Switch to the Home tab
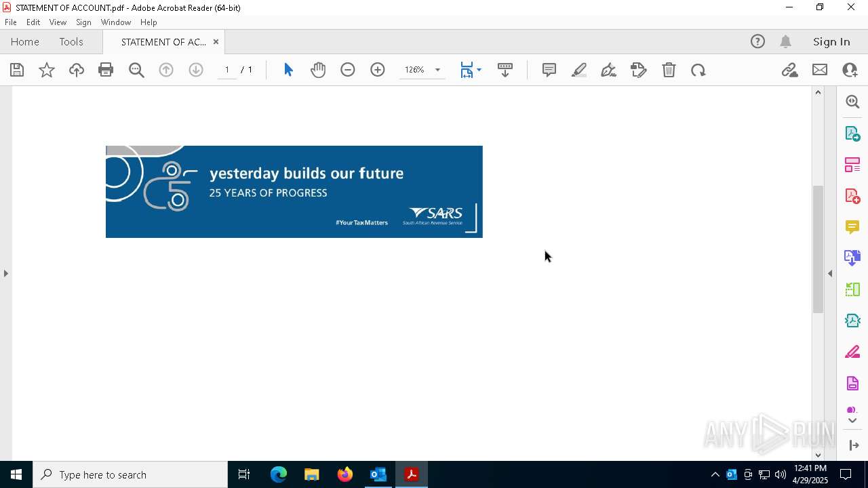Image resolution: width=868 pixels, height=488 pixels. click(x=25, y=42)
